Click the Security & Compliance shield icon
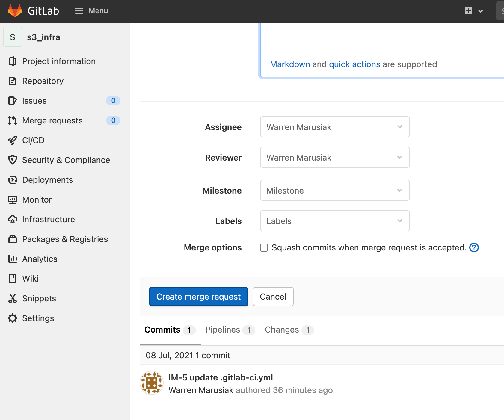The image size is (504, 420). [12, 160]
